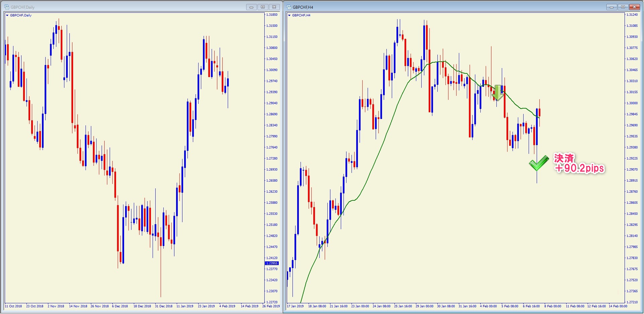Click the 11 Oct 2018 date on the Daily chart
This screenshot has width=644, height=314.
(x=13, y=306)
